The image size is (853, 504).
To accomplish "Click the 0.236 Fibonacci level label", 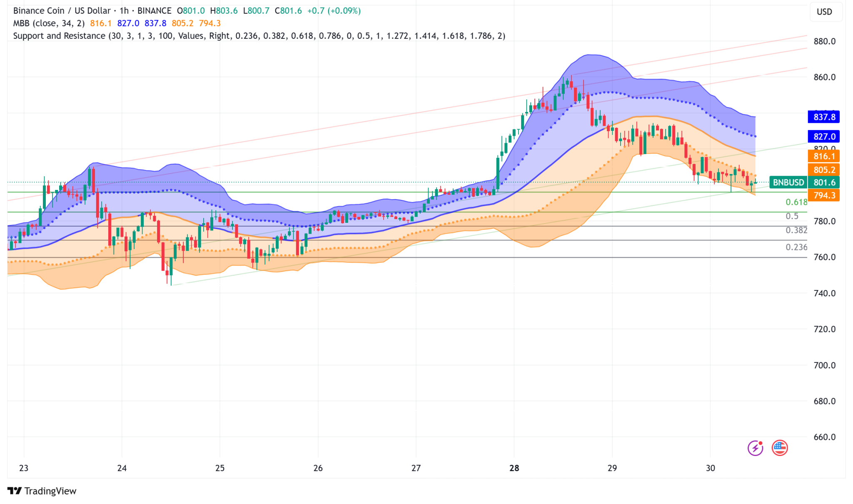I will coord(796,247).
